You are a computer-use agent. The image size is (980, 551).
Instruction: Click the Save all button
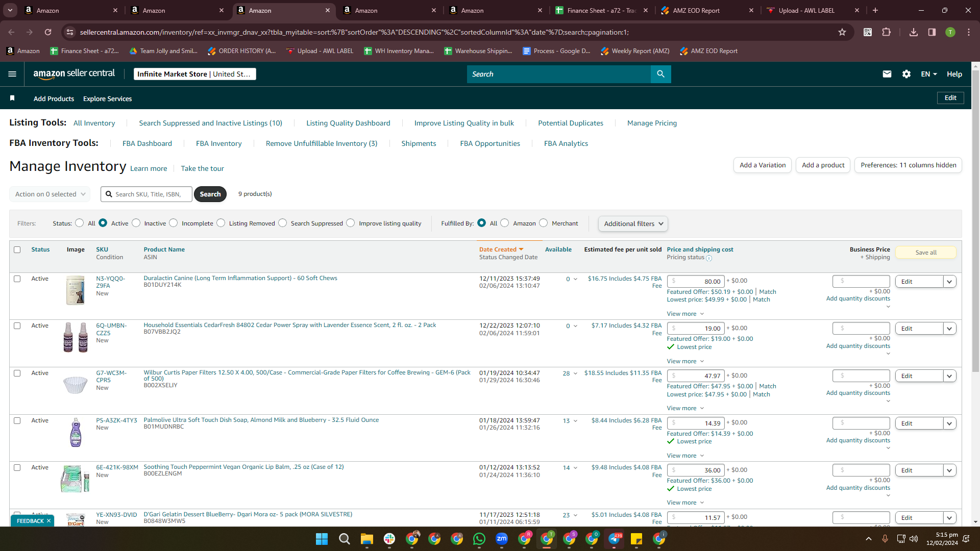click(x=926, y=253)
